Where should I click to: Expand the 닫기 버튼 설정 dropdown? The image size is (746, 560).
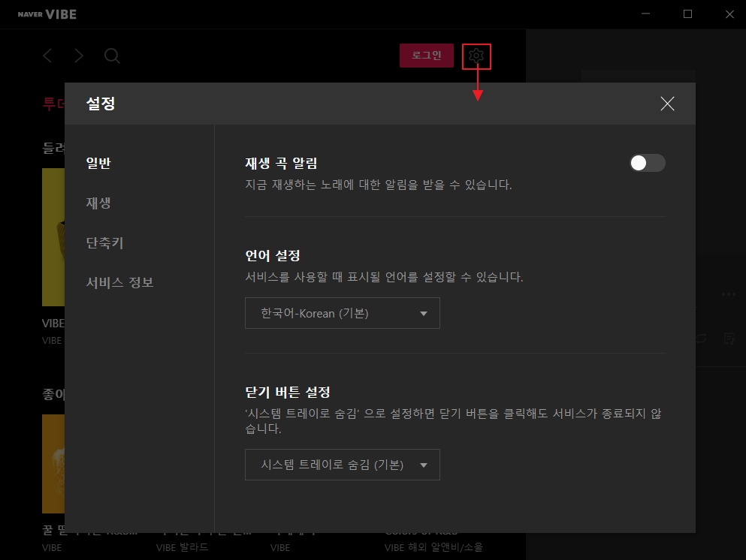(x=342, y=465)
